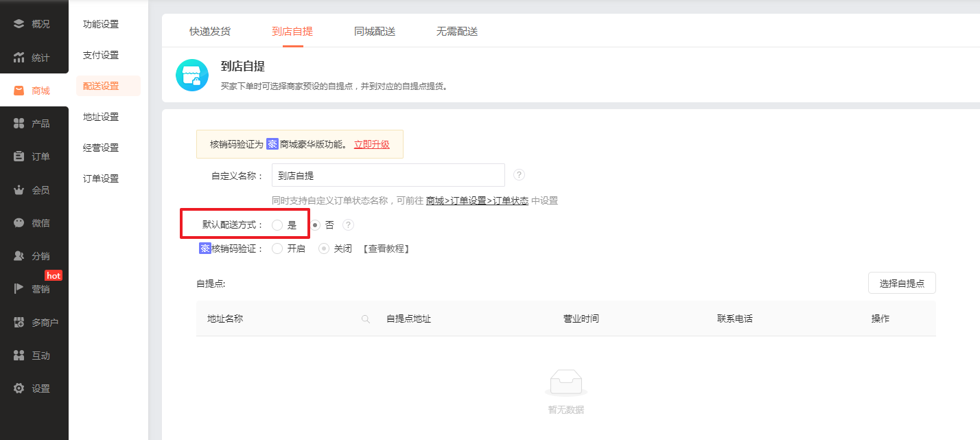Image resolution: width=980 pixels, height=440 pixels.
Task: Click the 立即升级 upgrade link
Action: tap(371, 144)
